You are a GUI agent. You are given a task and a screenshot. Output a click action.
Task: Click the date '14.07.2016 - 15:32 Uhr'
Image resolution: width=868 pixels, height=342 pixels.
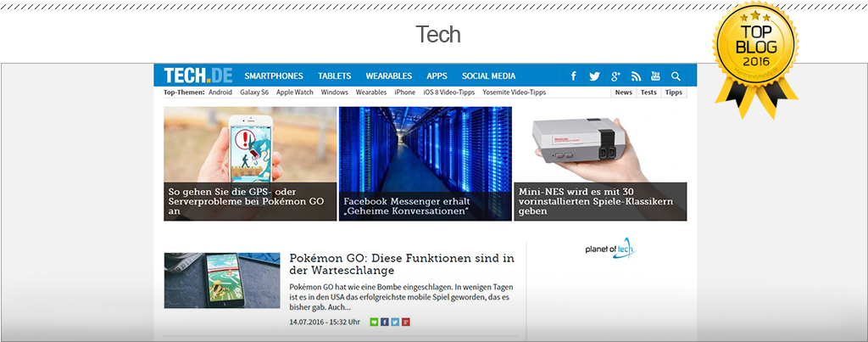(x=325, y=322)
